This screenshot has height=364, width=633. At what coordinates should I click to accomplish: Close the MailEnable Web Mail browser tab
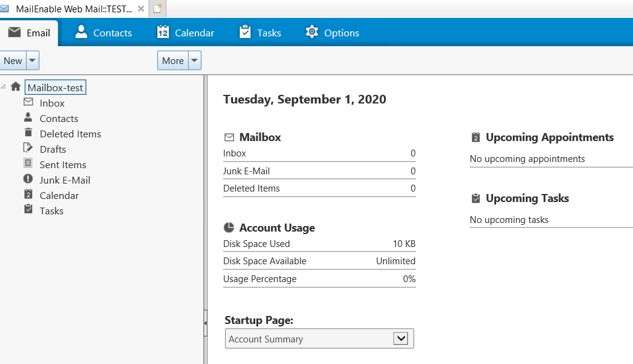pos(141,9)
